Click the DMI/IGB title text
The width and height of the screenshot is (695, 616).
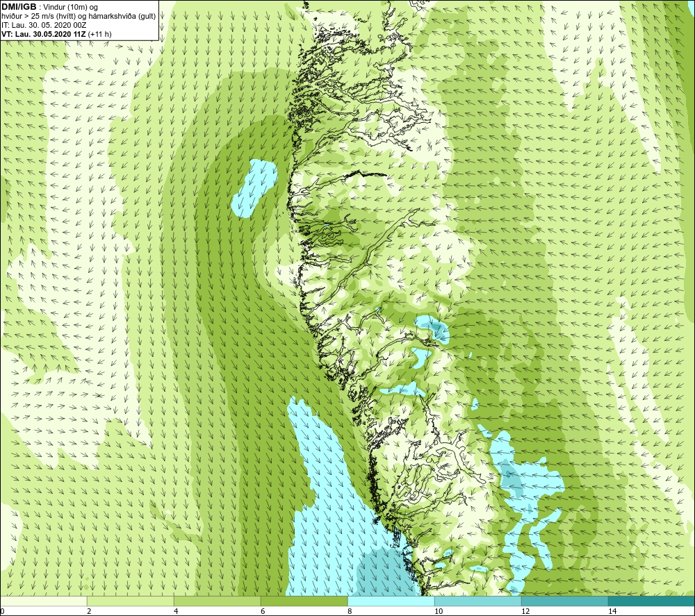tap(19, 7)
